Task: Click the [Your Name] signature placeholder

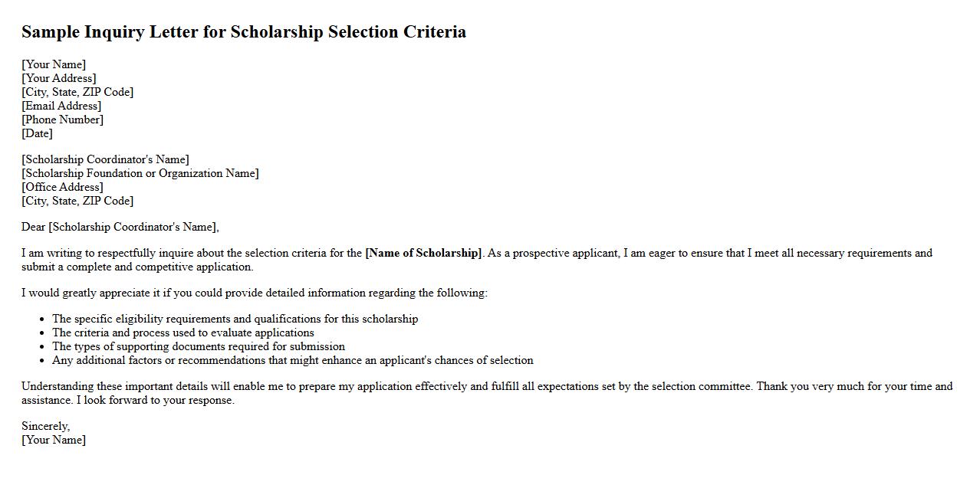Action: click(54, 440)
